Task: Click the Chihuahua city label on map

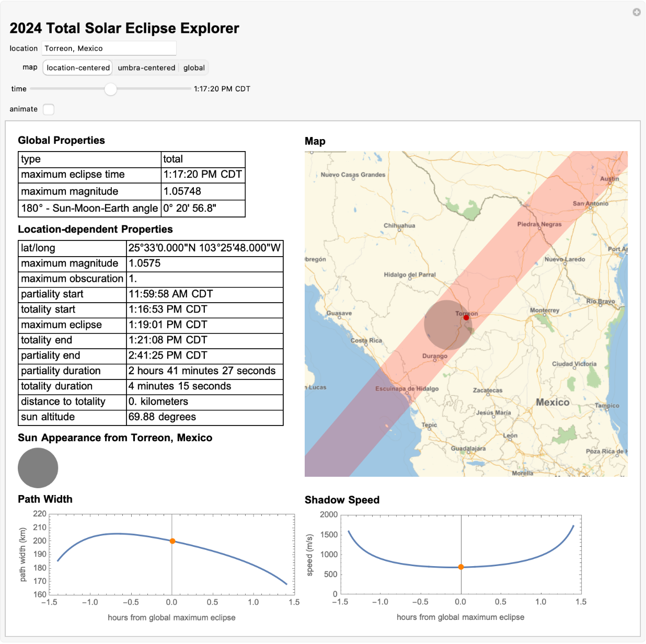Action: click(x=399, y=226)
